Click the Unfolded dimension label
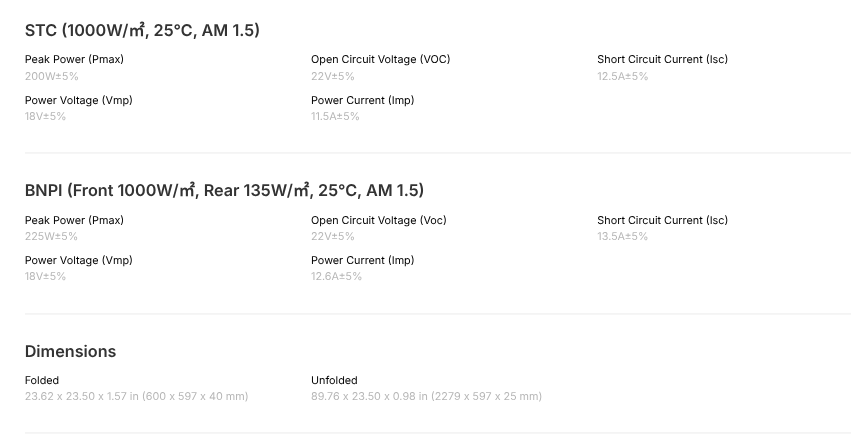The width and height of the screenshot is (855, 443). [334, 380]
